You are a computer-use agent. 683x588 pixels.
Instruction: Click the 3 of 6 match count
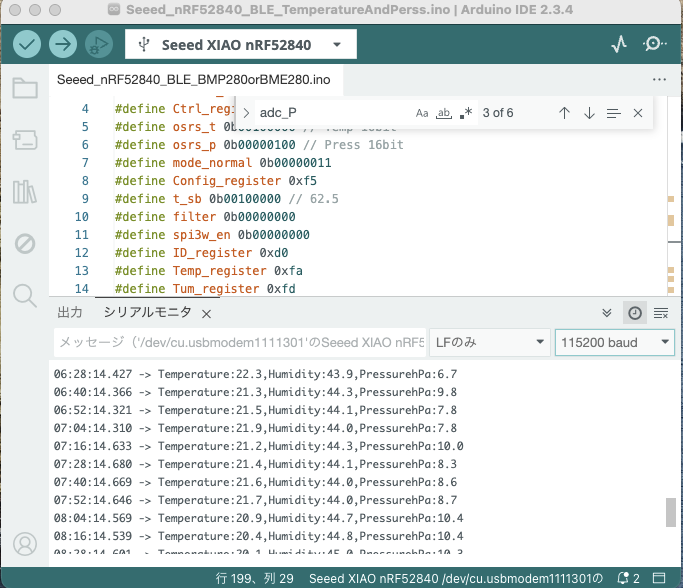click(x=498, y=113)
